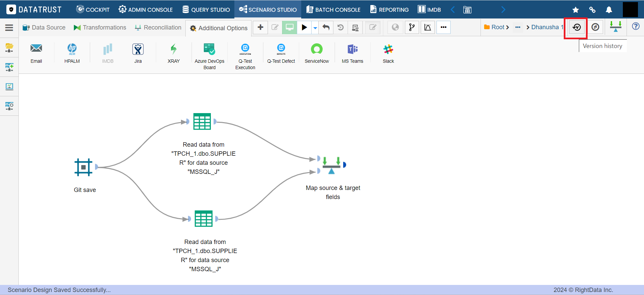
Task: Select the Email notification icon
Action: pos(36,53)
